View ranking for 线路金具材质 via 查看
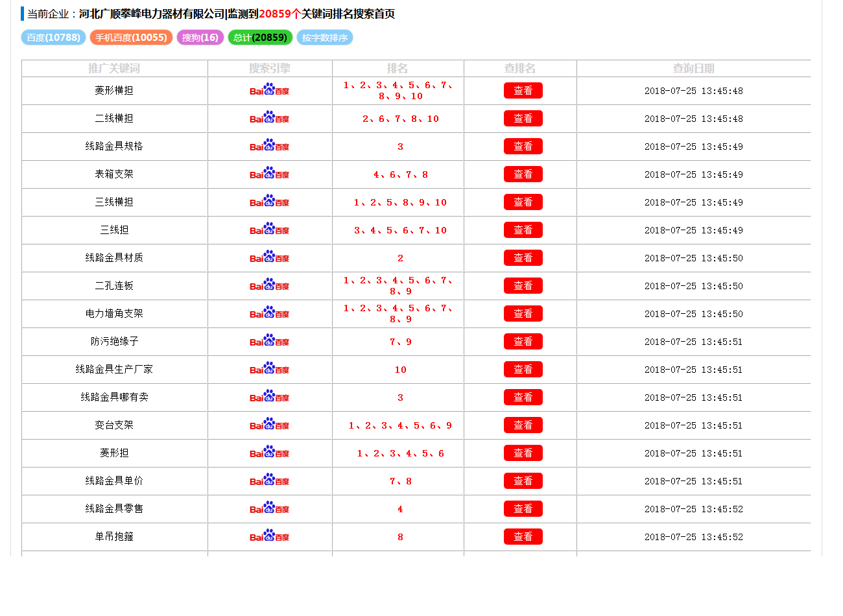This screenshot has height=616, width=843. tap(523, 258)
